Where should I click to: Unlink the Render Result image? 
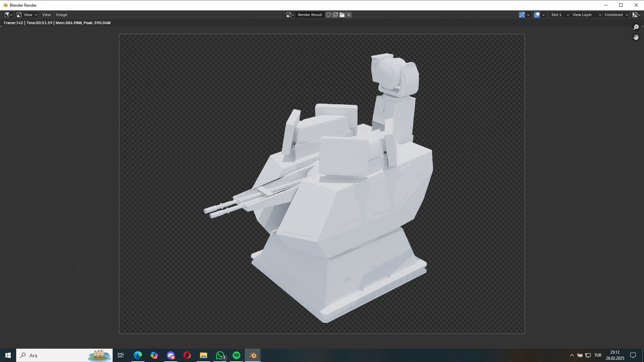pos(349,15)
